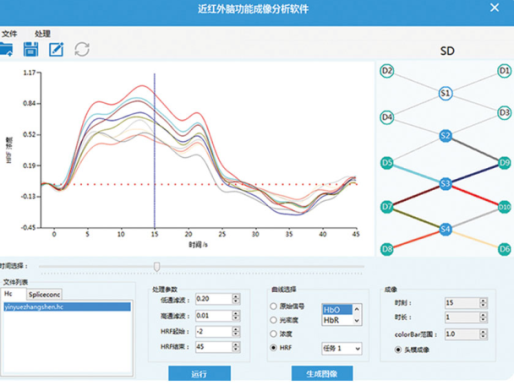Click the 时刻 value field 15
514x385 pixels.
tap(462, 303)
